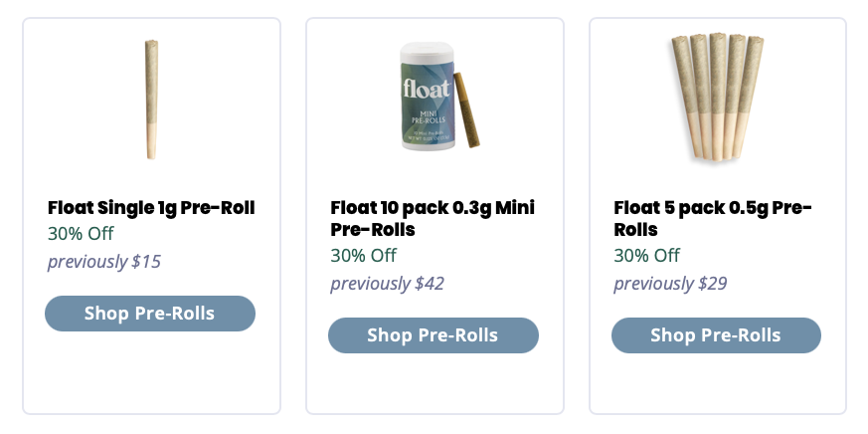Click Shop Pre-Rolls under Float 5 pack
The image size is (868, 434).
point(716,335)
